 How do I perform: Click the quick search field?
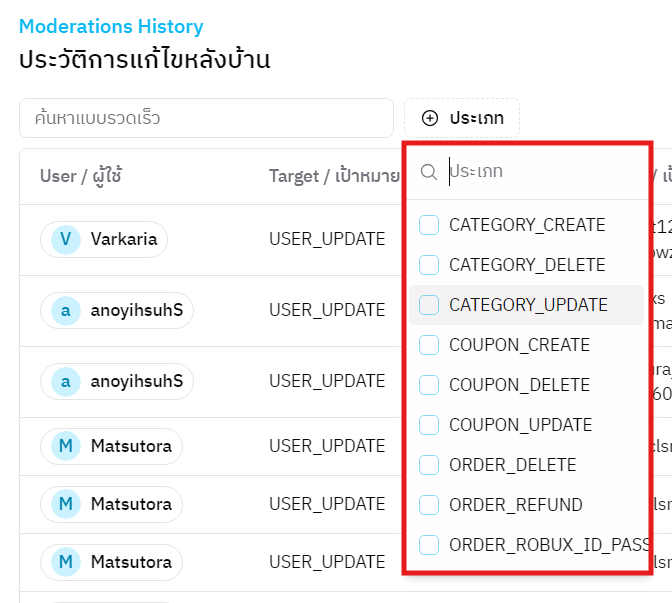pyautogui.click(x=206, y=118)
